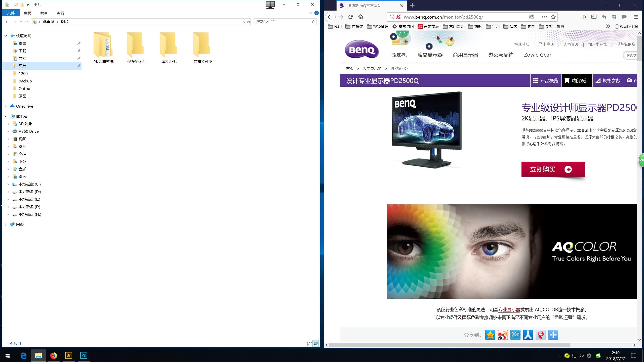This screenshot has height=362, width=644.
Task: Click Firefox horizontal scrollbar
Action: click(x=449, y=345)
